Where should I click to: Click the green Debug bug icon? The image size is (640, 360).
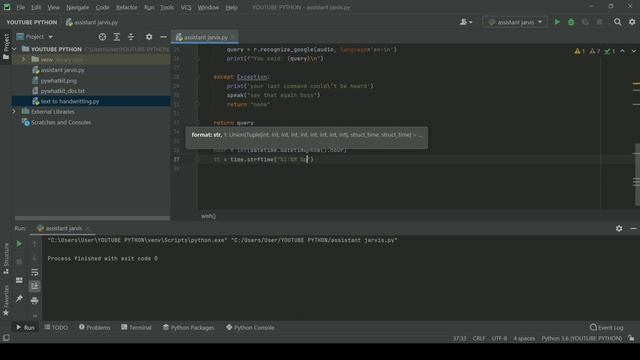click(571, 22)
